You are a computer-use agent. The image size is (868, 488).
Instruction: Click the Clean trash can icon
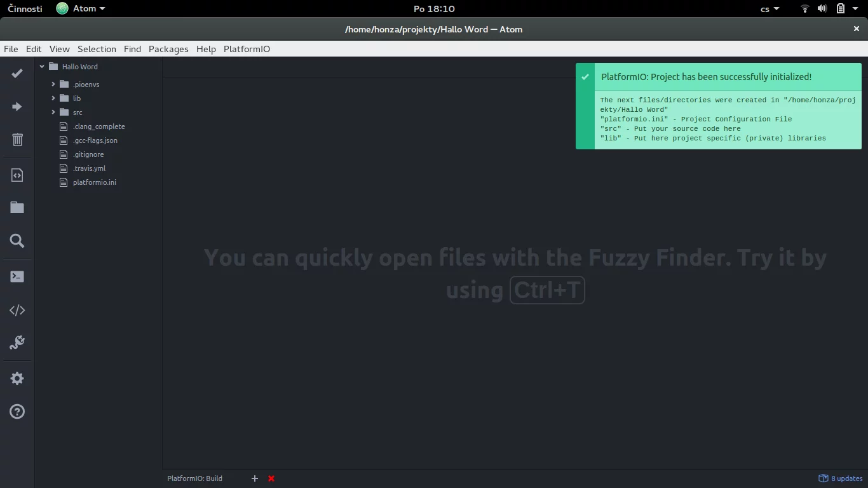pos(17,140)
